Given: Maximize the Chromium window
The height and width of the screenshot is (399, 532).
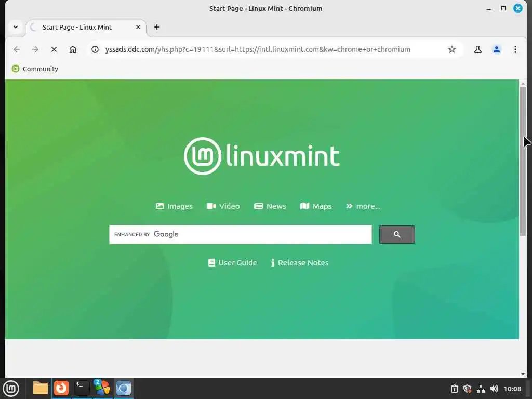Looking at the screenshot, I should (503, 8).
